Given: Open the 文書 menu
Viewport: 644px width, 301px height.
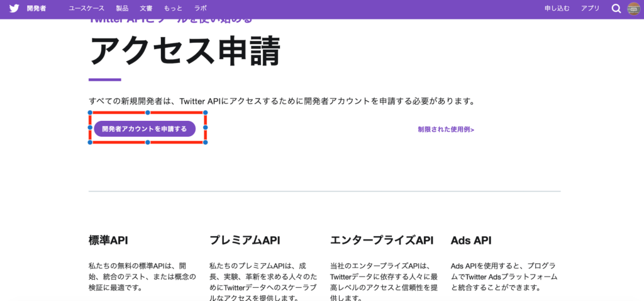Looking at the screenshot, I should pos(146,9).
